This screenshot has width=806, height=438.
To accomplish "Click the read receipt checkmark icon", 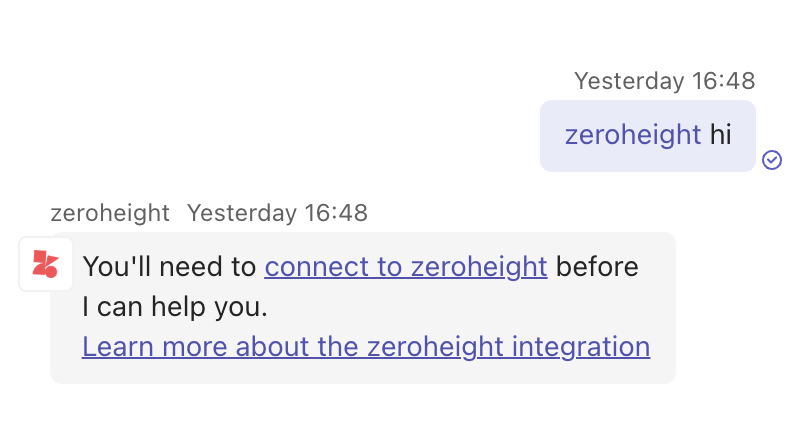I will (772, 160).
